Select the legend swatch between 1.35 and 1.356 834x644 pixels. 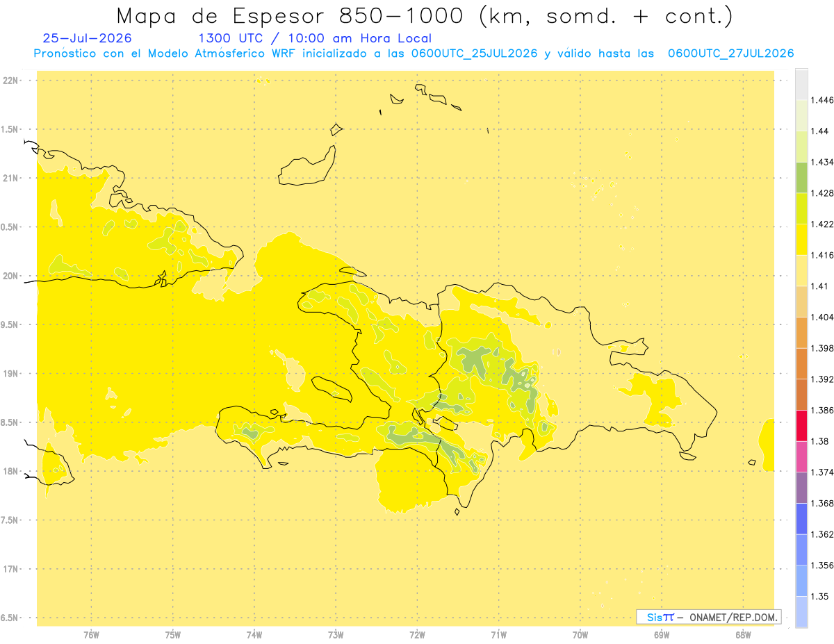(801, 580)
